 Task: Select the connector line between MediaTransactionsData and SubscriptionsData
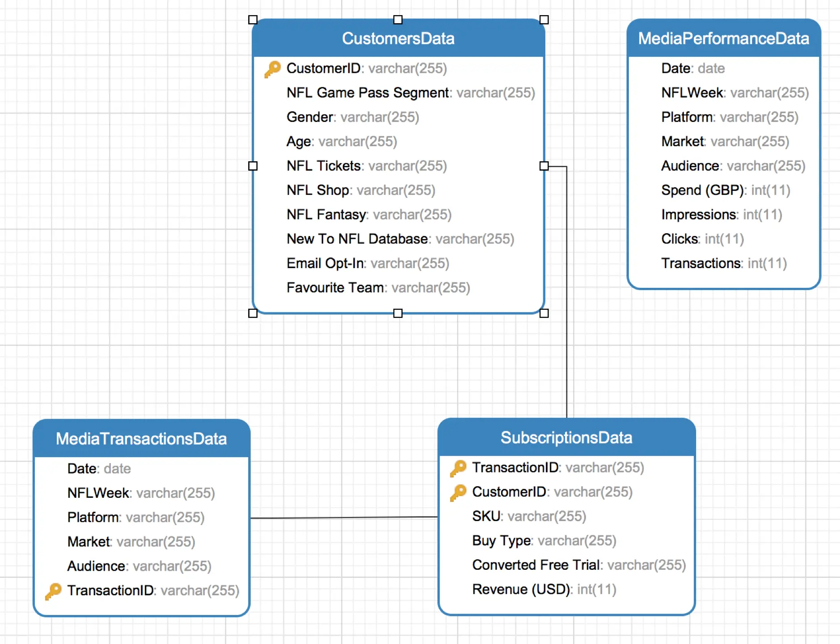[344, 518]
